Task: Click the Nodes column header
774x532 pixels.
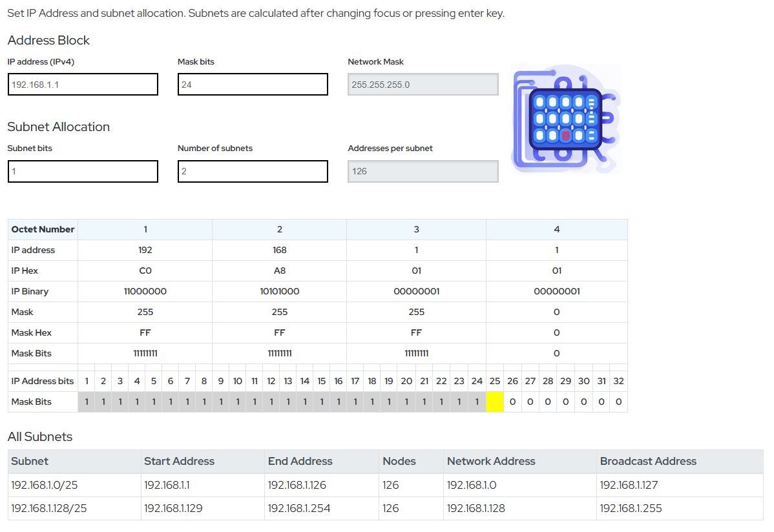Action: 411,462
